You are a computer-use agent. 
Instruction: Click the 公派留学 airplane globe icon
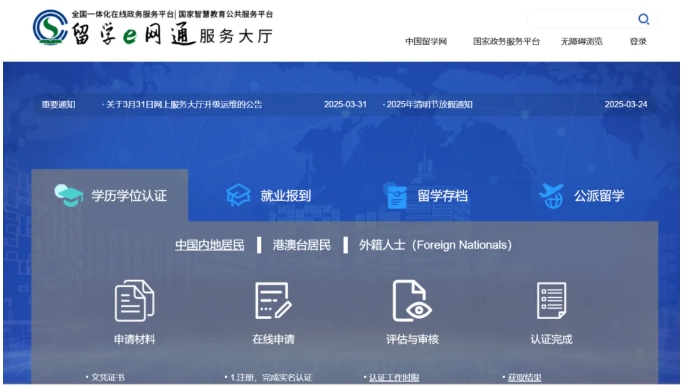(551, 196)
